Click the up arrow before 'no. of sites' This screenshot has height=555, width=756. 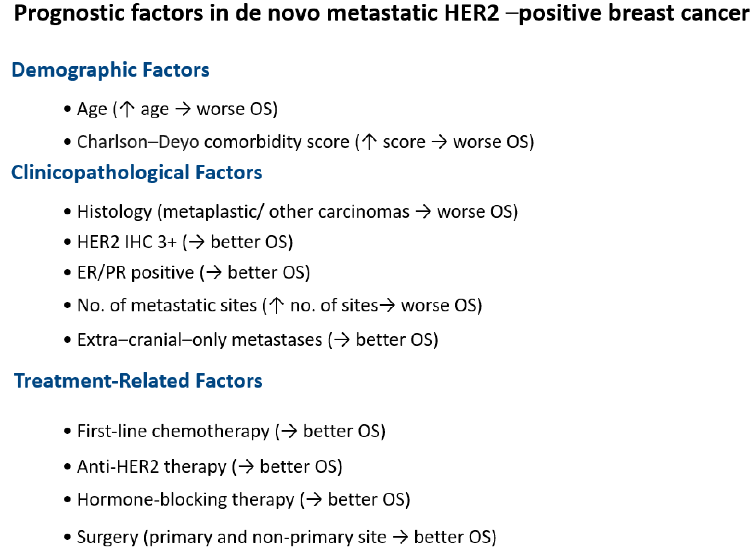tap(276, 306)
